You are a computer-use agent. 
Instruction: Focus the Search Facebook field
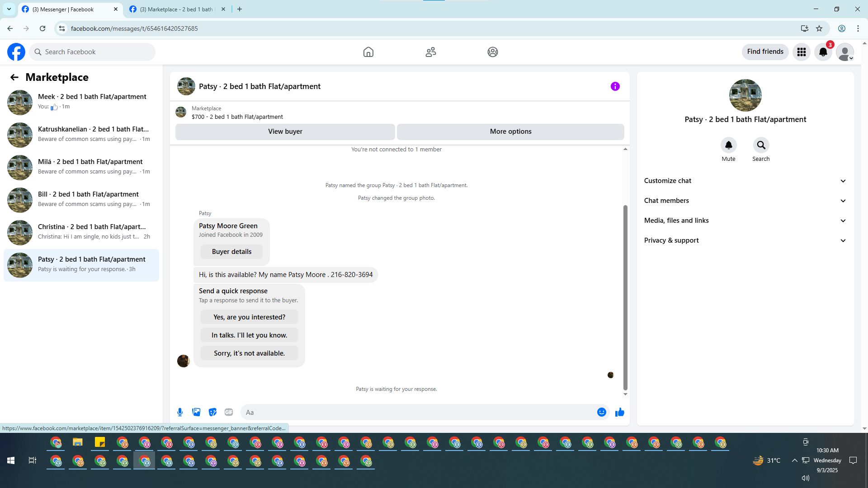pyautogui.click(x=93, y=52)
